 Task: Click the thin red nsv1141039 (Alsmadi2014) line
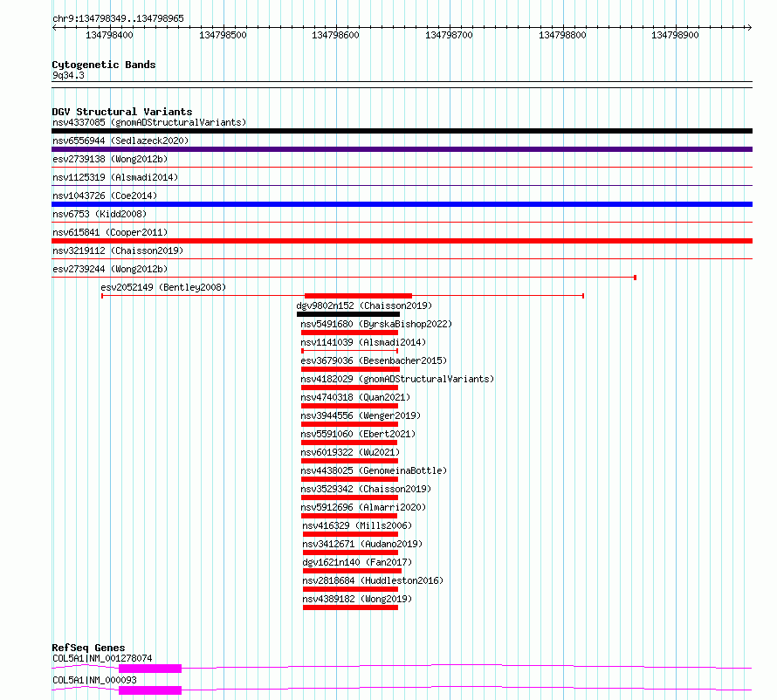pos(350,351)
